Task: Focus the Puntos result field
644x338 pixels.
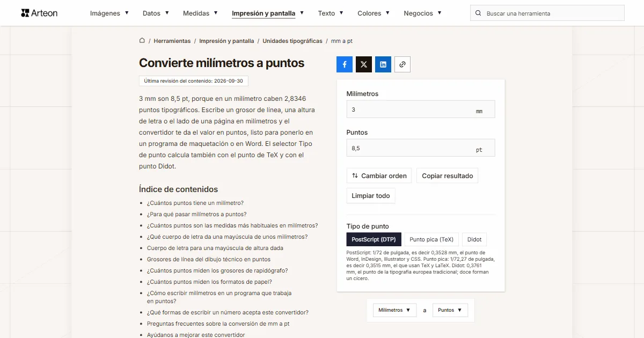Action: (x=421, y=148)
